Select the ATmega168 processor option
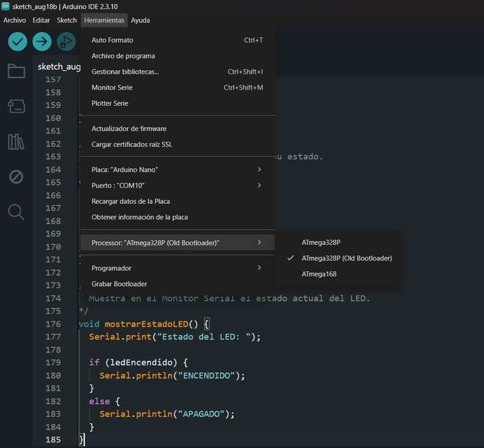Viewport: 484px width, 448px height. pyautogui.click(x=340, y=274)
